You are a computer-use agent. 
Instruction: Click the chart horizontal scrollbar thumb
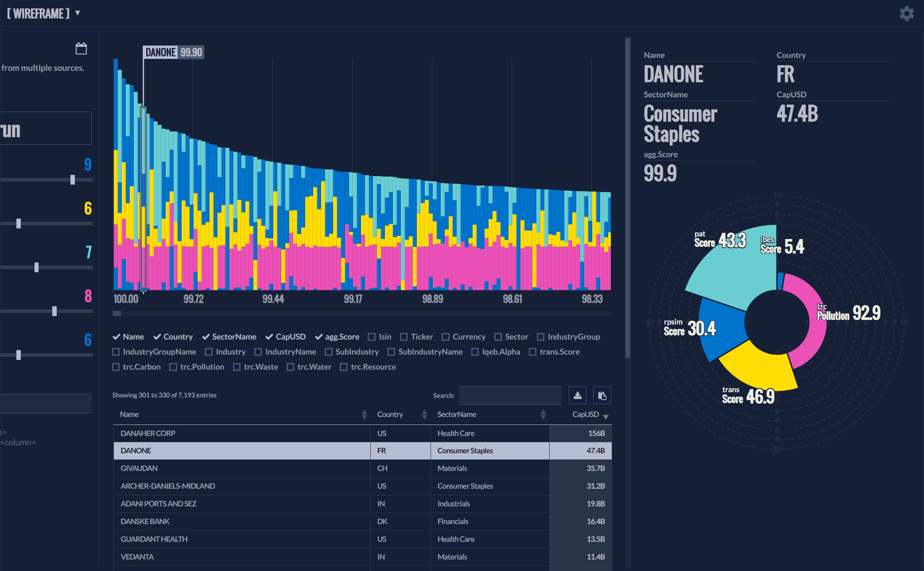tap(117, 313)
